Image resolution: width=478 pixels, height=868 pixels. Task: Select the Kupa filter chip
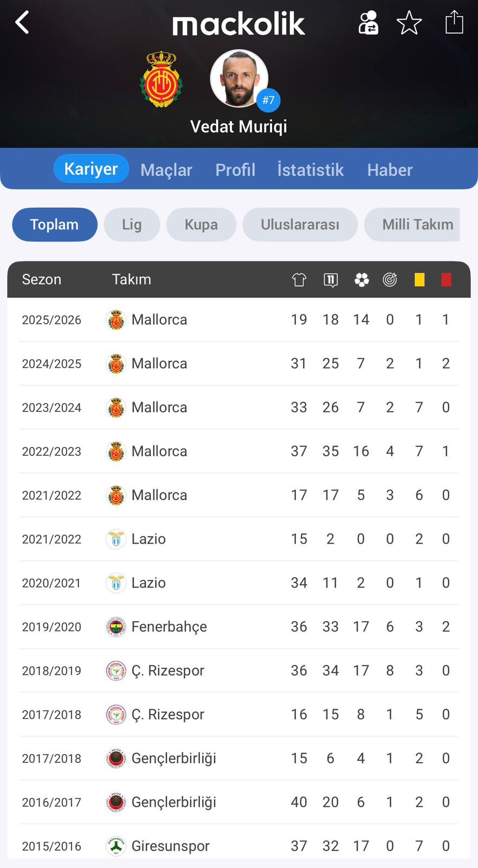201,225
